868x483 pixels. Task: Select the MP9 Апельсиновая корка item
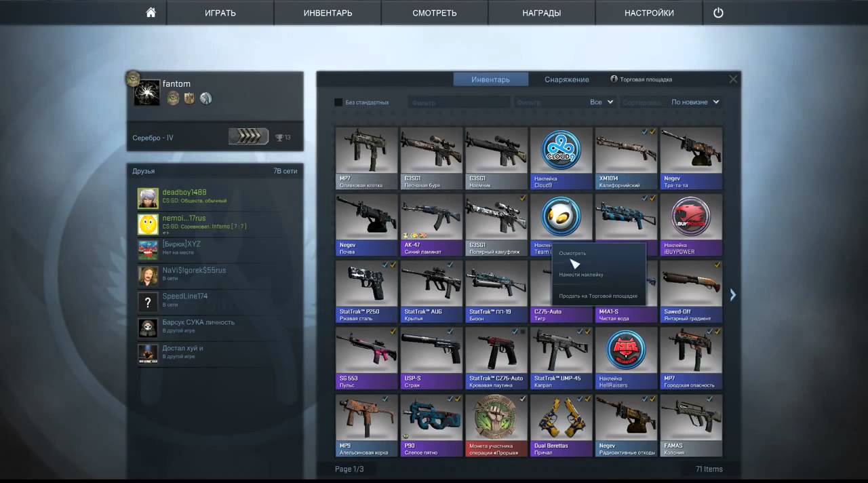coord(367,425)
